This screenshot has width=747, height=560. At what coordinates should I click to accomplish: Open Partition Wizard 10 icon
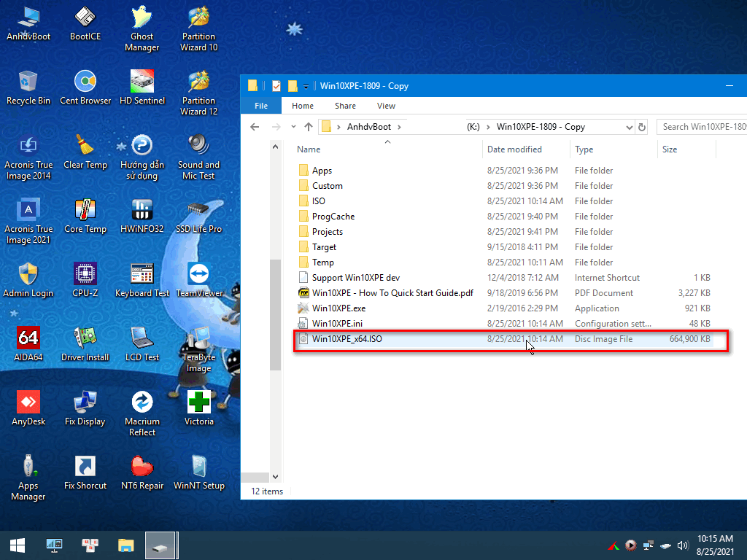pyautogui.click(x=198, y=28)
